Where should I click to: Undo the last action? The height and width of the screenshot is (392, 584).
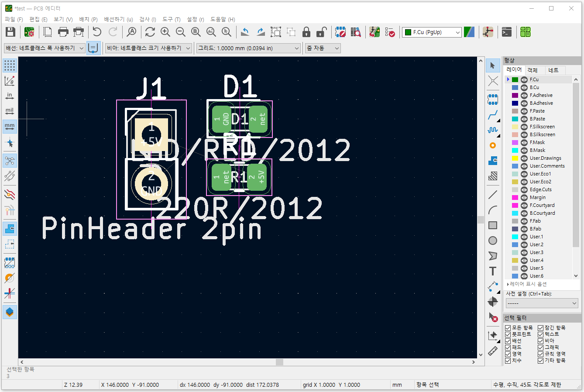tap(97, 32)
